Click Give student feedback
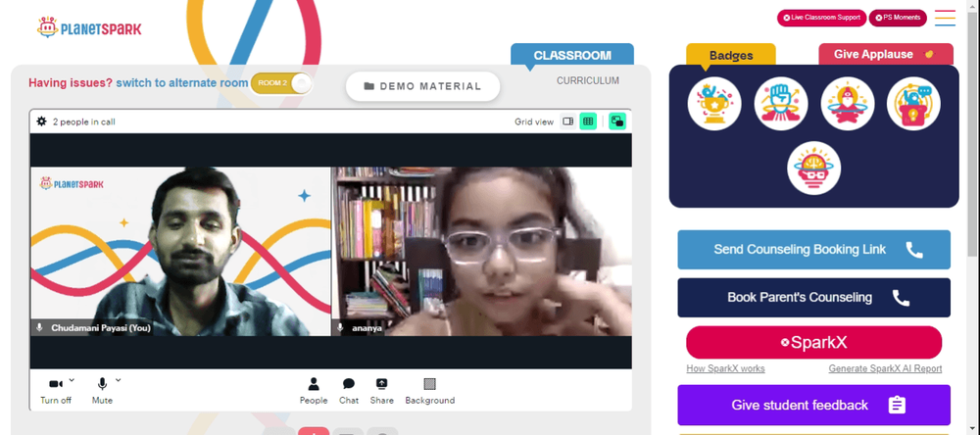This screenshot has height=435, width=980. [813, 405]
